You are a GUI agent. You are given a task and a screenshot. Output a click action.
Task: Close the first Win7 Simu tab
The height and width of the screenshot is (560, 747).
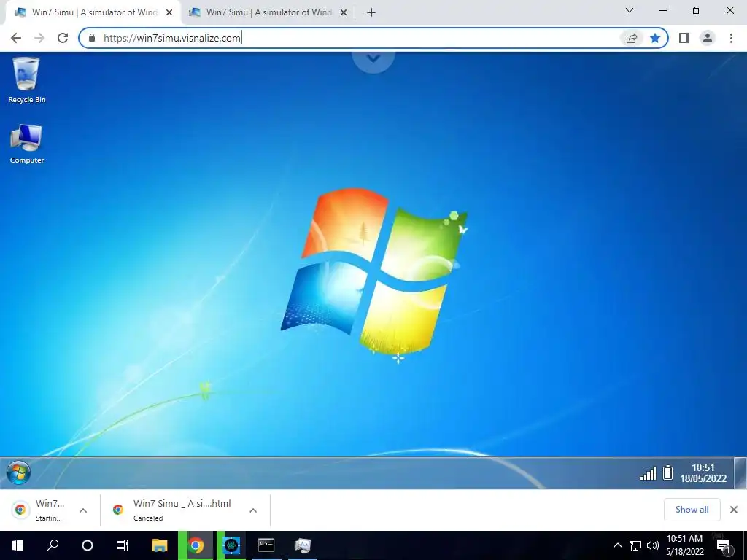pyautogui.click(x=169, y=13)
